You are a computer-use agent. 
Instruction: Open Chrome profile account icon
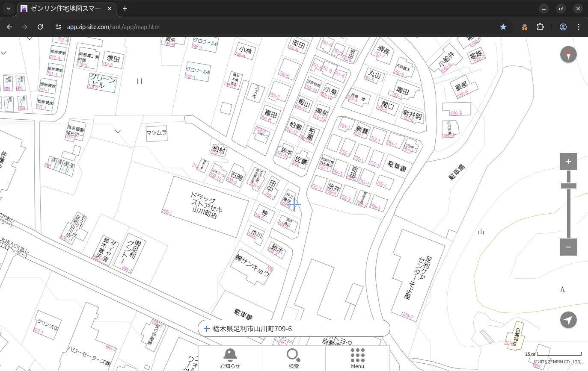563,27
